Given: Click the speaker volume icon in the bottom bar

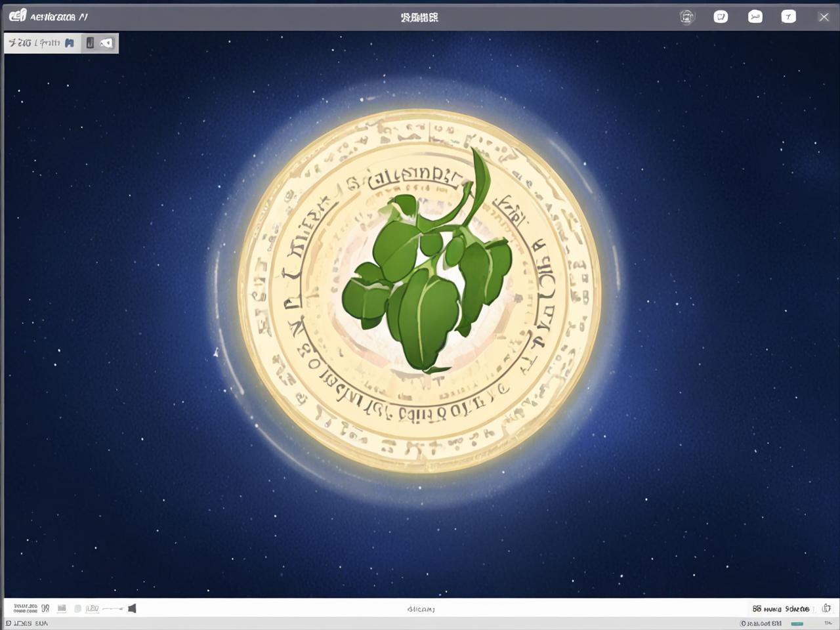Looking at the screenshot, I should tap(132, 608).
